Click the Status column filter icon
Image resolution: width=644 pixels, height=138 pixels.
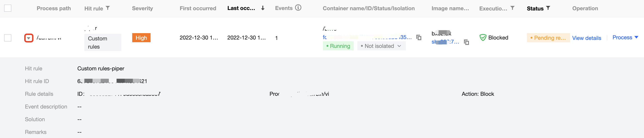[x=548, y=8]
